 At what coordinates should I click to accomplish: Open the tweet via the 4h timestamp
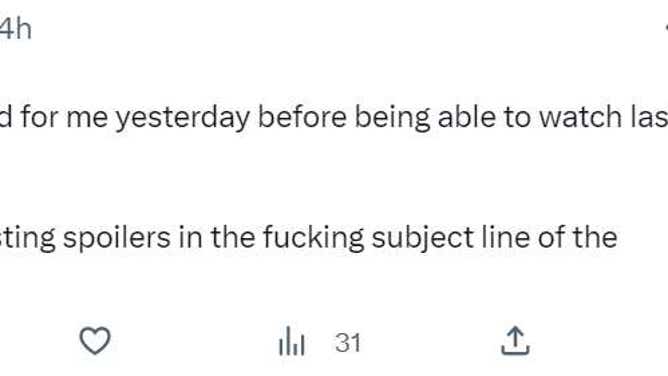[x=15, y=29]
